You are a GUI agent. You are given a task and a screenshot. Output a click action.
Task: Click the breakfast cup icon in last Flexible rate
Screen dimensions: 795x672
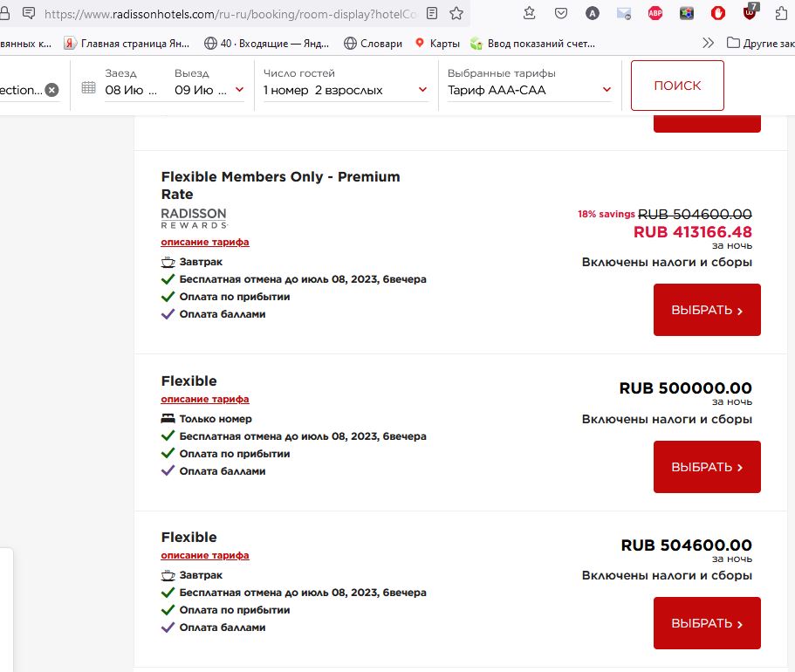(168, 575)
